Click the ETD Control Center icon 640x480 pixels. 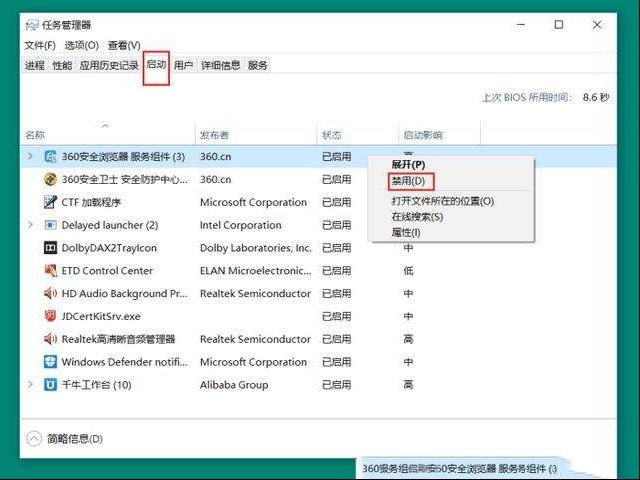coord(50,271)
